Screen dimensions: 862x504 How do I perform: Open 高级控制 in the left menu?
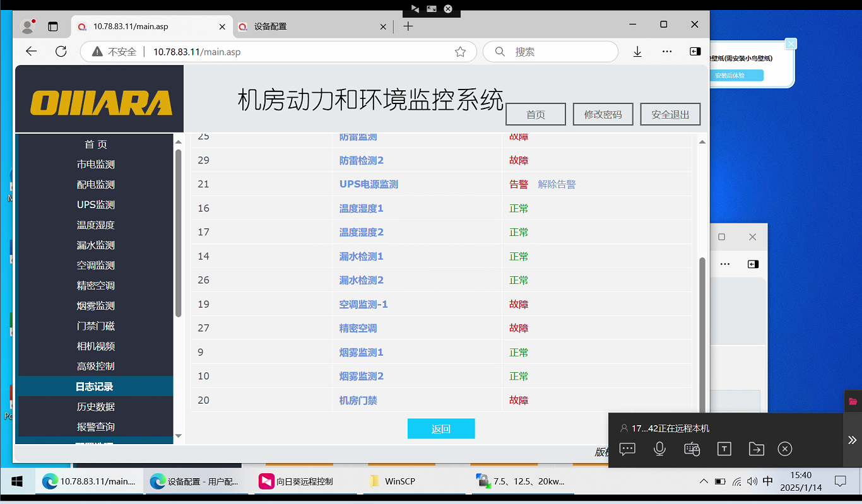tap(96, 366)
